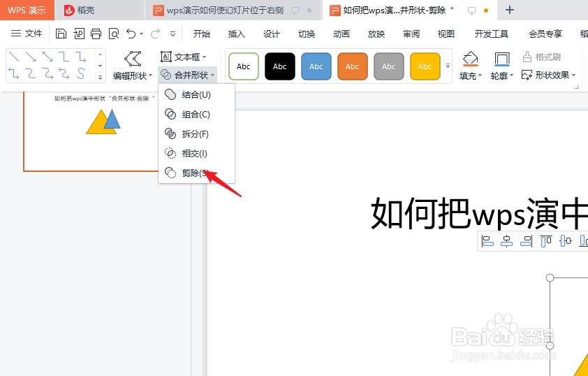Click align middle vertically icon in floating toolbar
The image size is (588, 376).
[565, 240]
